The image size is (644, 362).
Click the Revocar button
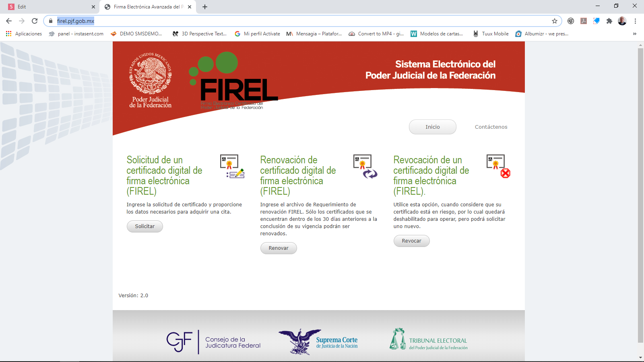[411, 241]
